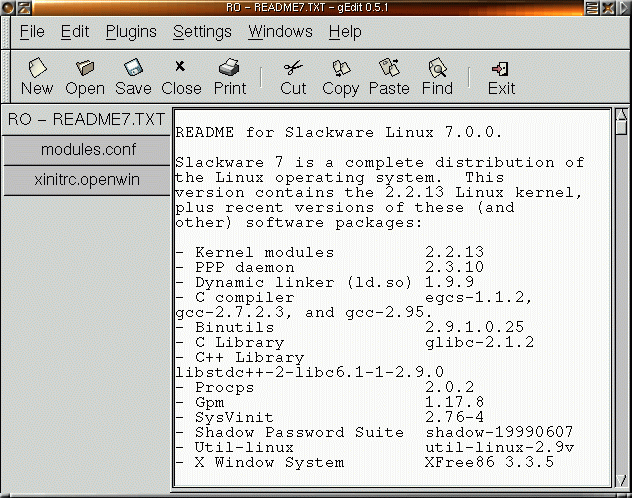
Task: Open the Settings menu
Action: 202,31
